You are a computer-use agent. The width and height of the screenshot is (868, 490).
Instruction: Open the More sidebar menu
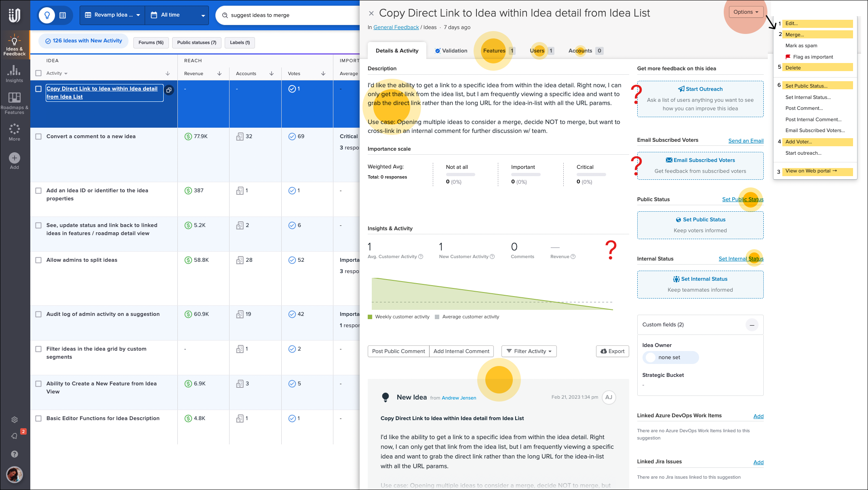tap(15, 132)
